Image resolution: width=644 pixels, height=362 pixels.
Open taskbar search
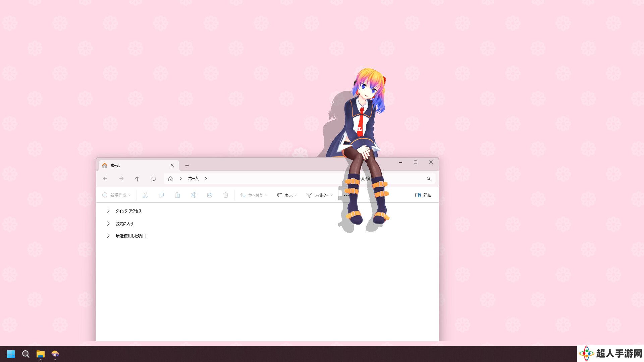point(26,354)
